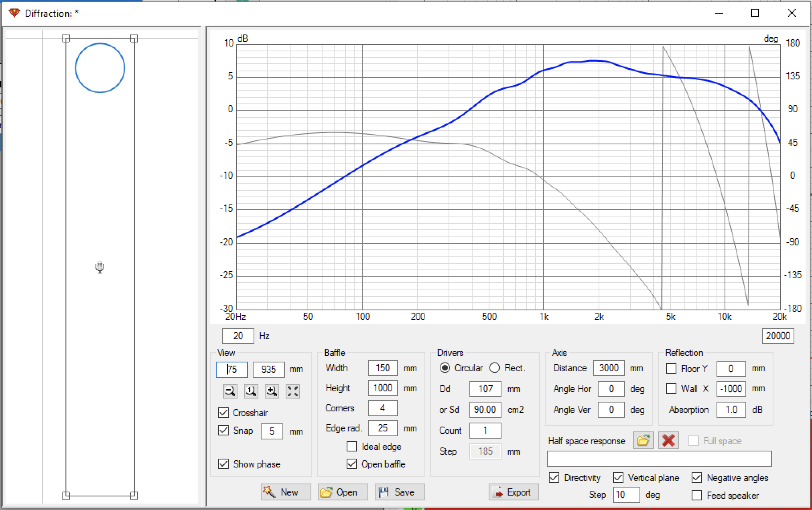The image size is (812, 510).
Task: Maximize the Diffraction window
Action: (755, 13)
